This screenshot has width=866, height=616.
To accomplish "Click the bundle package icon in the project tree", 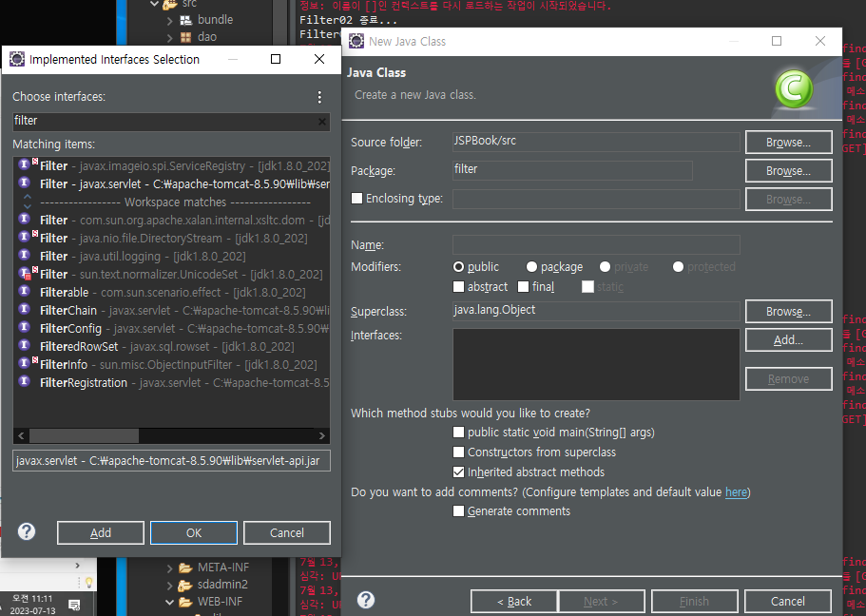I will point(186,21).
